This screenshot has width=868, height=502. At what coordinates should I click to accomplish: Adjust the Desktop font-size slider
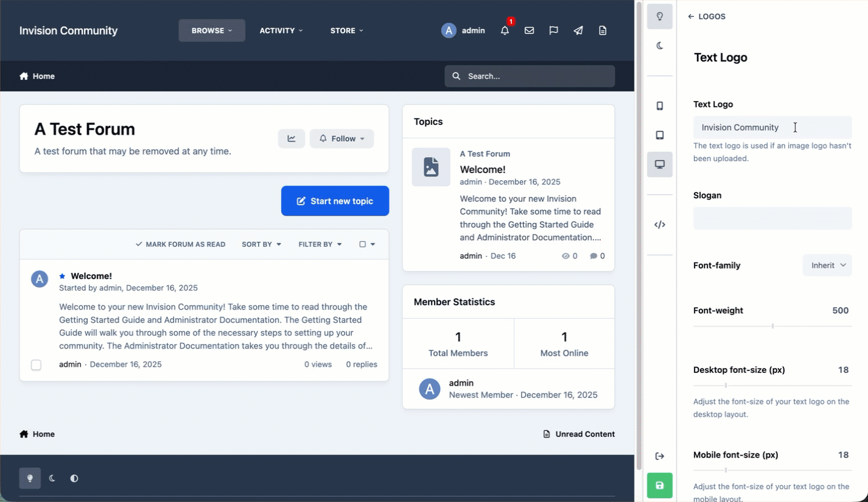[x=772, y=385]
